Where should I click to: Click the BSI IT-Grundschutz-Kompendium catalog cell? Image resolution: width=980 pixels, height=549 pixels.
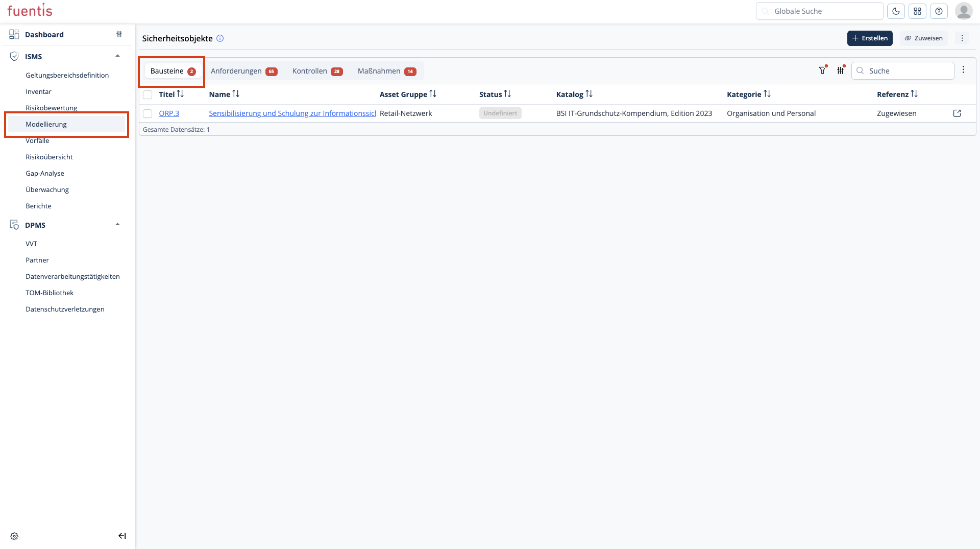[x=634, y=113]
